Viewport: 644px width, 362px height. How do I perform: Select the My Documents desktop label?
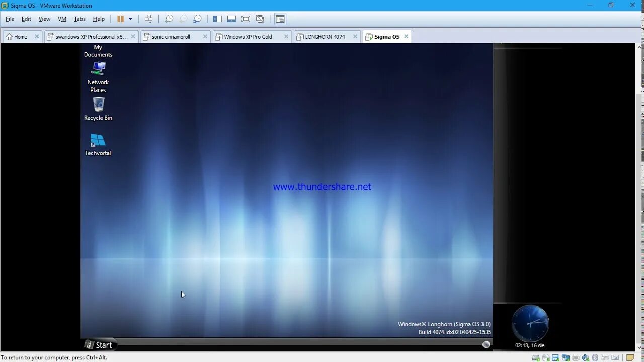(98, 51)
